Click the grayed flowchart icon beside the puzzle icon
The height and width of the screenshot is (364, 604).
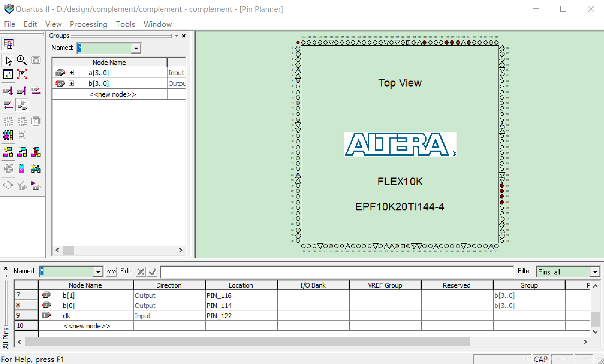22,135
